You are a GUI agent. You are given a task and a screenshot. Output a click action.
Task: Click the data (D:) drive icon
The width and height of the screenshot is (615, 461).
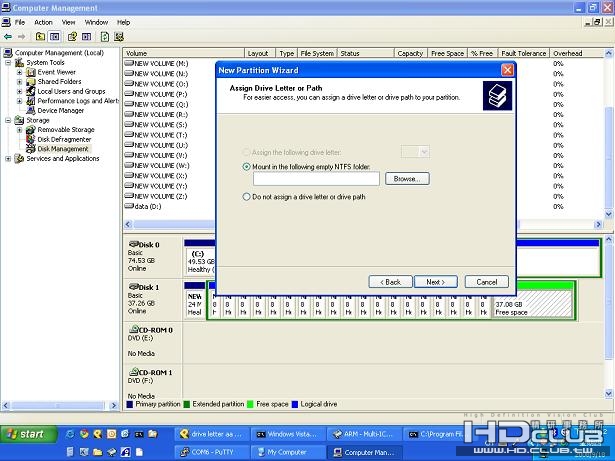point(129,206)
